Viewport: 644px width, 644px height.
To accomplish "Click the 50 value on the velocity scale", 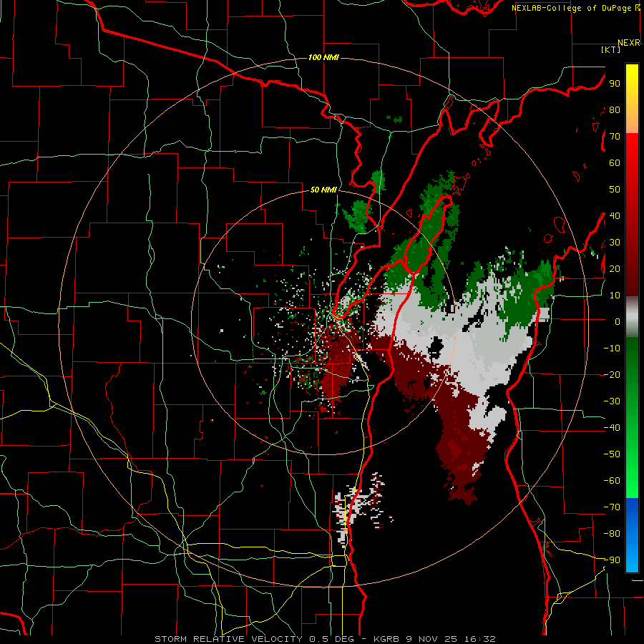I will tap(615, 190).
